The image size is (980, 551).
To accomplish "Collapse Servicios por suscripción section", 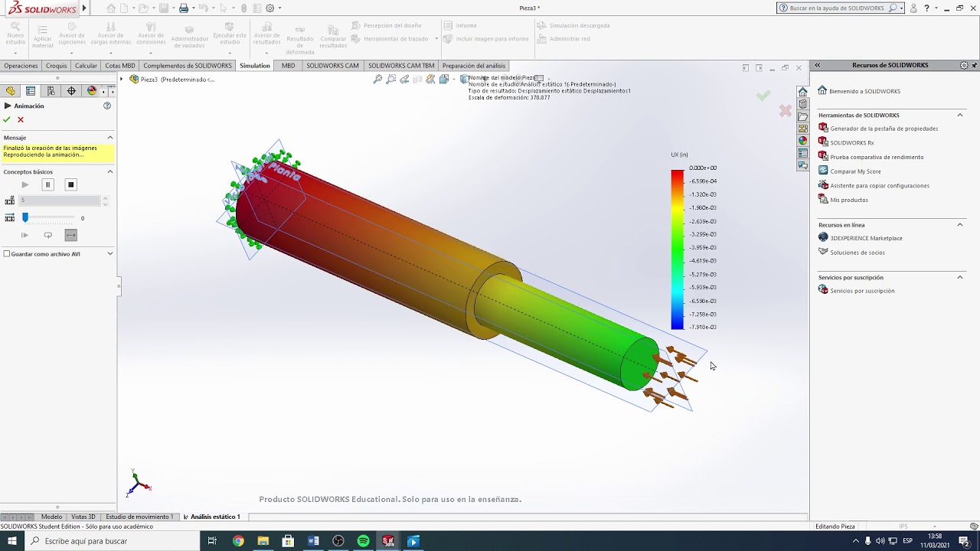I will 959,277.
